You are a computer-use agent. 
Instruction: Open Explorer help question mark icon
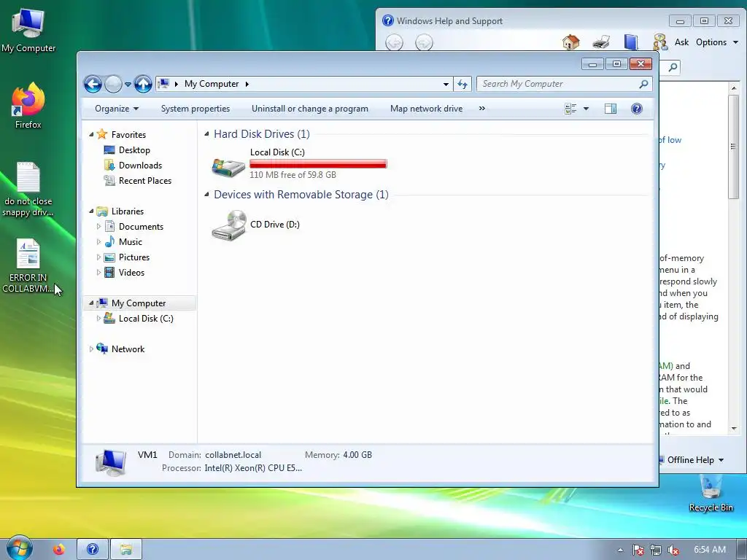click(x=636, y=109)
